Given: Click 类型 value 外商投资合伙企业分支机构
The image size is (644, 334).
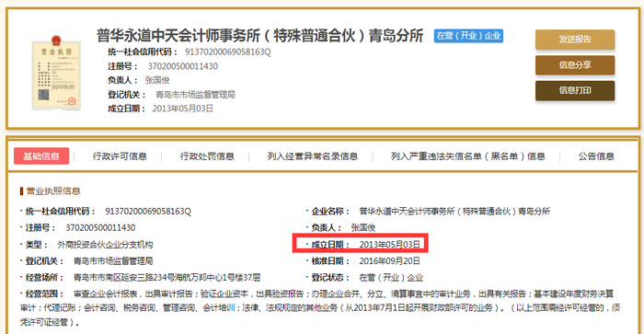Looking at the screenshot, I should tap(105, 245).
